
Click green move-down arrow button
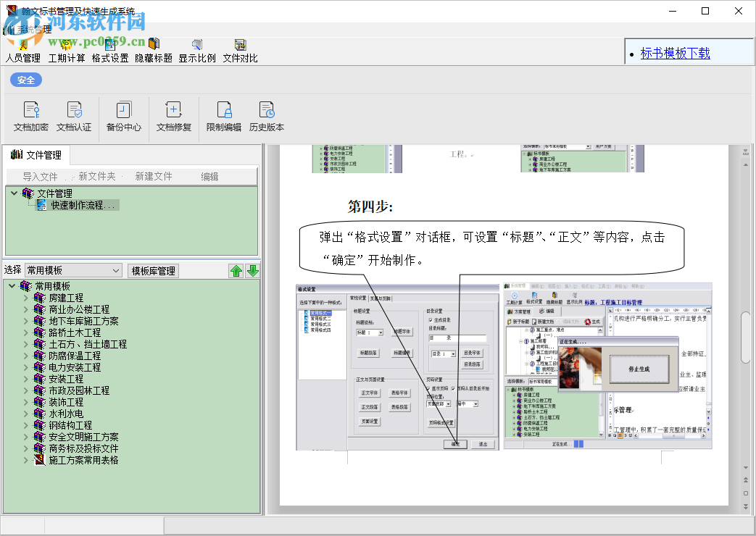[x=253, y=271]
